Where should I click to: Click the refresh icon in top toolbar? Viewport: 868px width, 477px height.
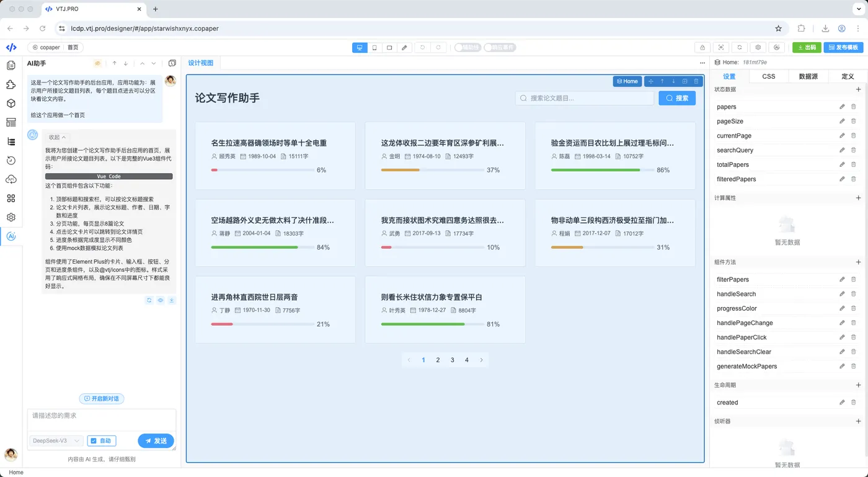point(740,48)
